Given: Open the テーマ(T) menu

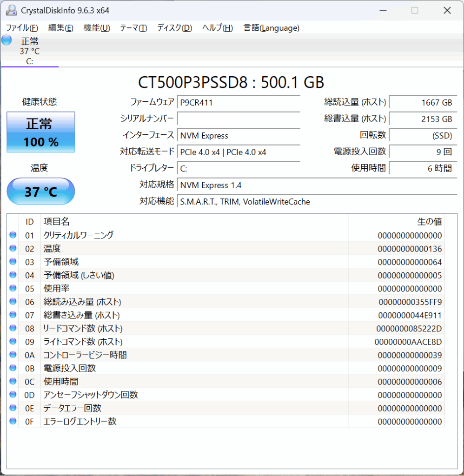Looking at the screenshot, I should (133, 28).
